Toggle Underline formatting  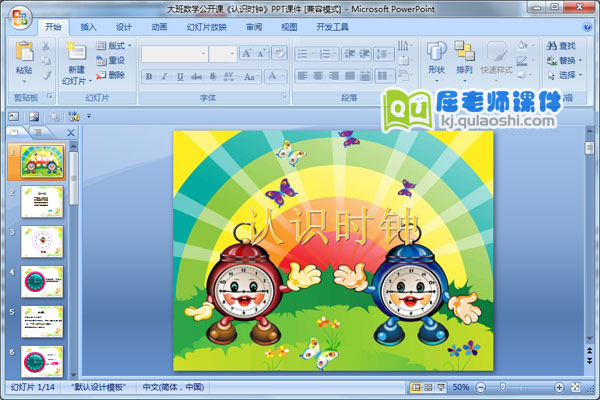pyautogui.click(x=180, y=77)
